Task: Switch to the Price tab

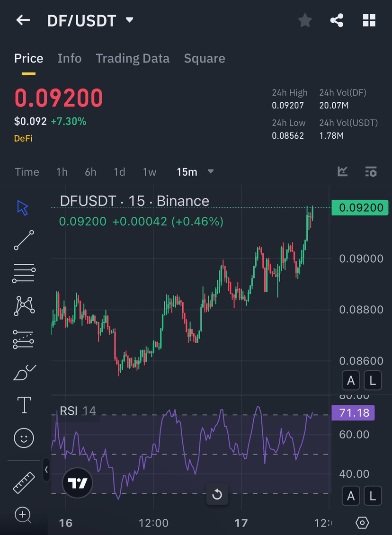Action: tap(29, 58)
